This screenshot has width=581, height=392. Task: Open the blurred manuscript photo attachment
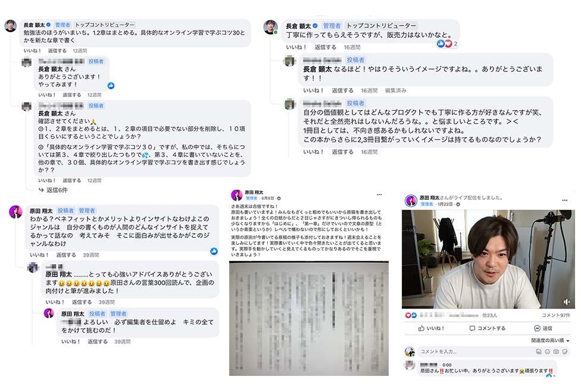point(308,319)
